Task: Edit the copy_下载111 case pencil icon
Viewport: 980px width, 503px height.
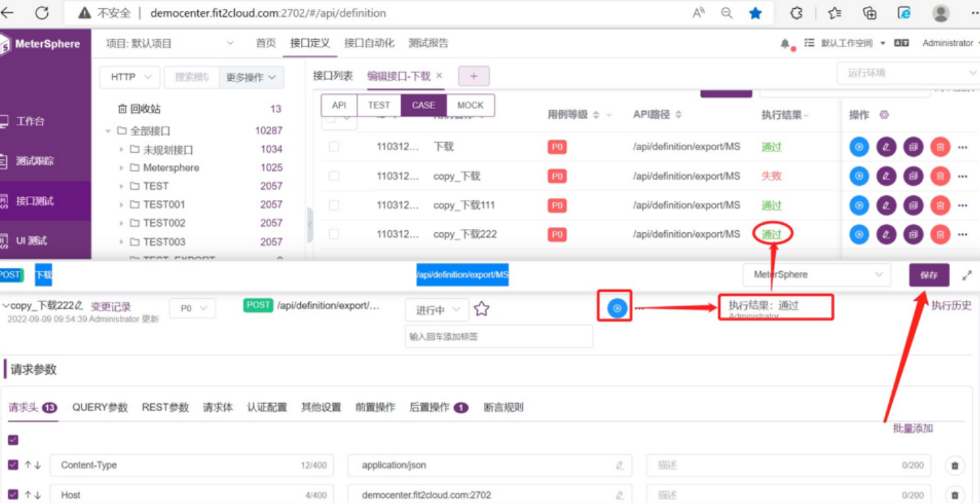Action: pos(886,206)
